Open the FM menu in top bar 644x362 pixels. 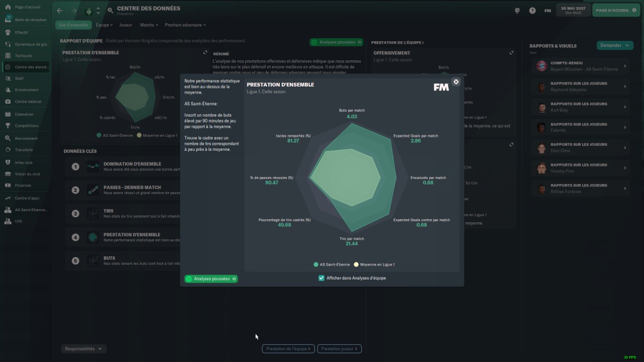[x=547, y=11]
